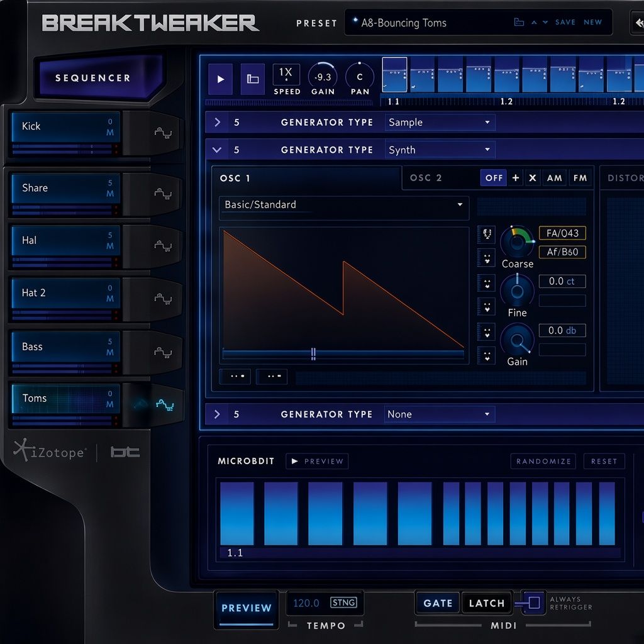Click the modulation icon level with Fine knob top
Viewport: 644px width, 644px height.
[487, 284]
